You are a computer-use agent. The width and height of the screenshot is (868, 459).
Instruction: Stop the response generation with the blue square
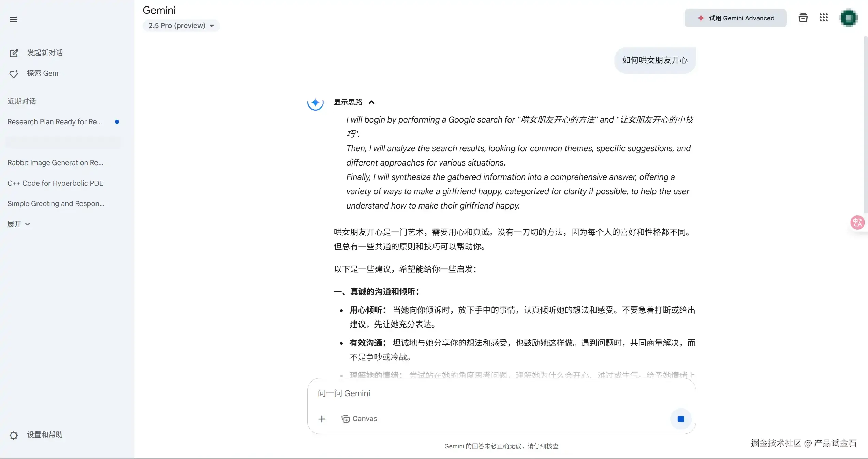[680, 419]
